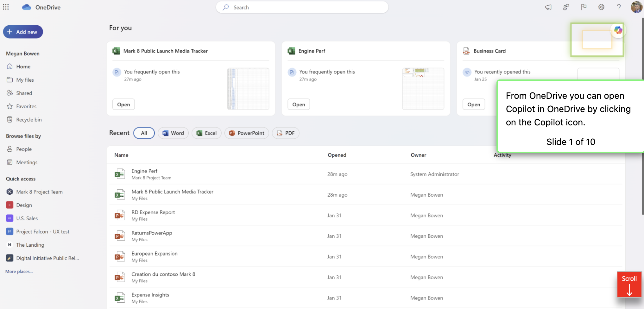This screenshot has height=309, width=644.
Task: Click the Mark 8 Project Team site icon
Action: [10, 192]
